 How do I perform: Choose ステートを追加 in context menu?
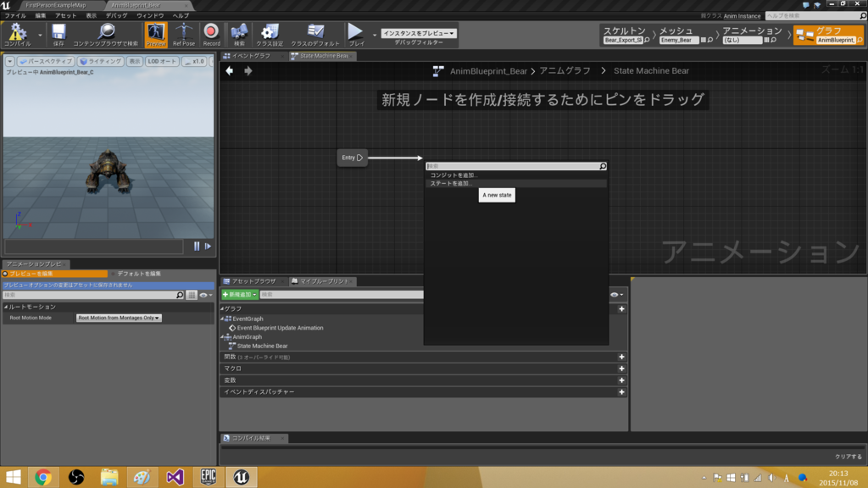tap(516, 183)
